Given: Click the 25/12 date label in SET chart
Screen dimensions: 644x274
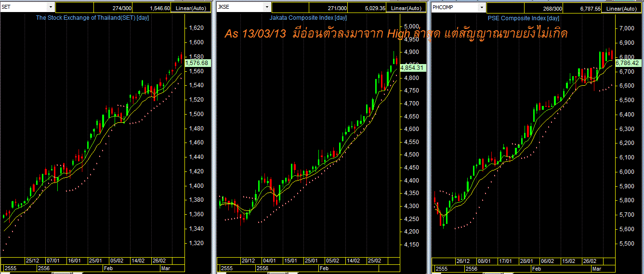Looking at the screenshot, I should (x=32, y=261).
